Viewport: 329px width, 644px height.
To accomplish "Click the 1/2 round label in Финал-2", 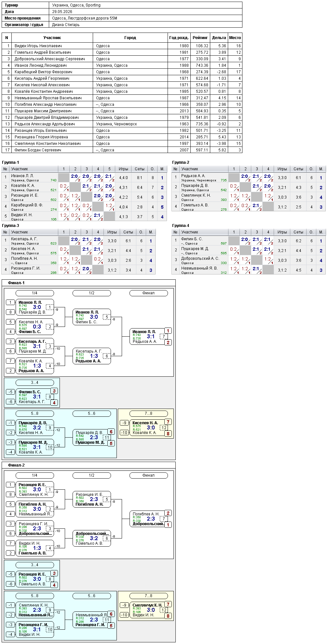I will [91, 475].
